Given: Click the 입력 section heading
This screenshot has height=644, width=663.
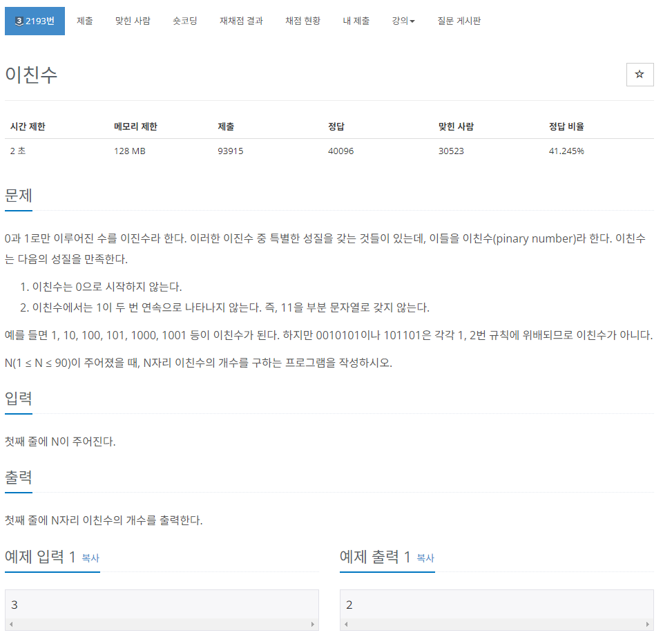Looking at the screenshot, I should [x=19, y=399].
